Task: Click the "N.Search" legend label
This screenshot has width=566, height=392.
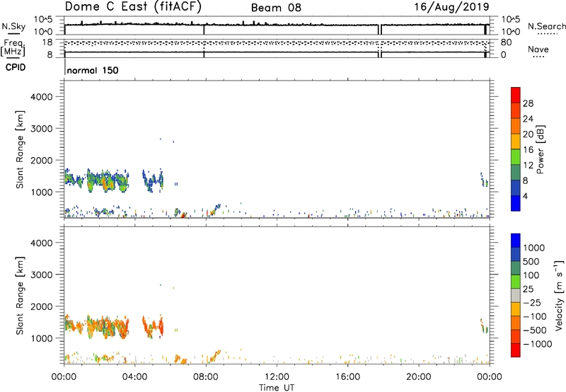Action: [547, 26]
